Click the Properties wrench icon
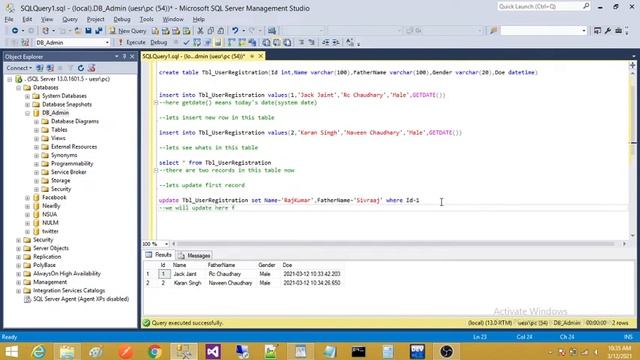This screenshot has width=640, height=360. coord(608,31)
